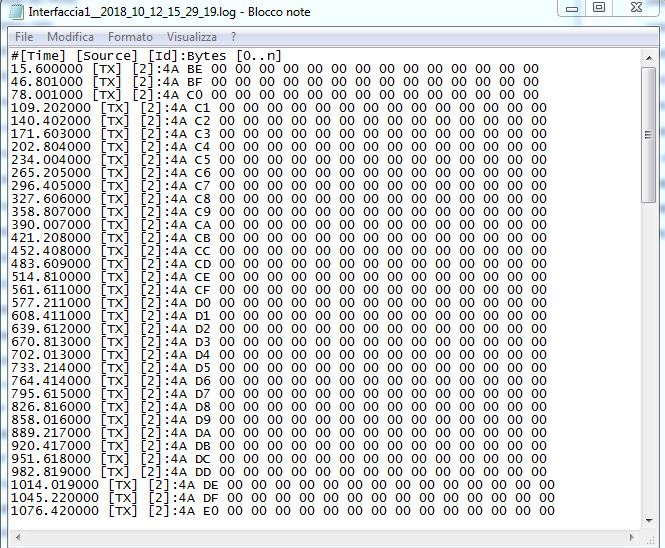
Task: Click the vertical scrollbar thumb
Action: (x=648, y=135)
